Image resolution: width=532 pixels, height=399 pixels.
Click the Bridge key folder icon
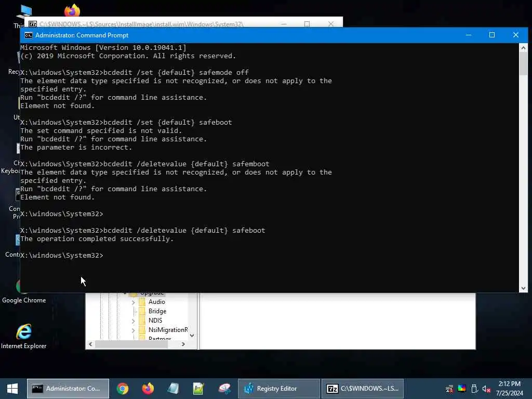tap(142, 311)
